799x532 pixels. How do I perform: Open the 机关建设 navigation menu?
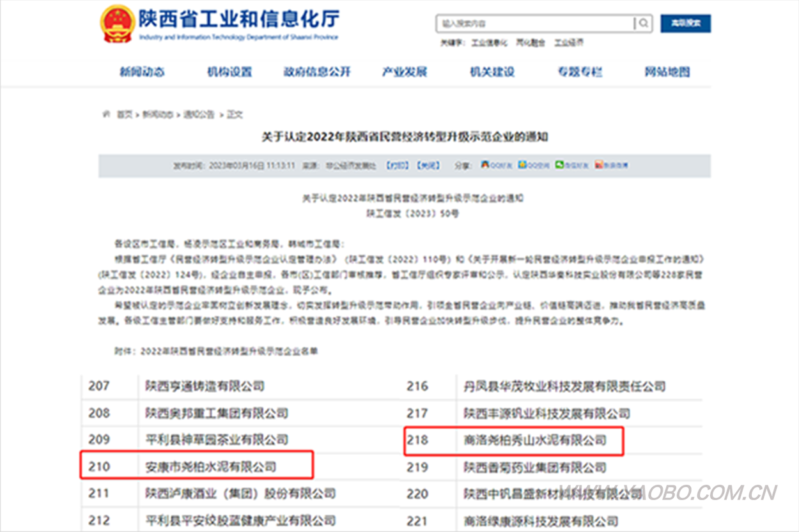pos(492,72)
